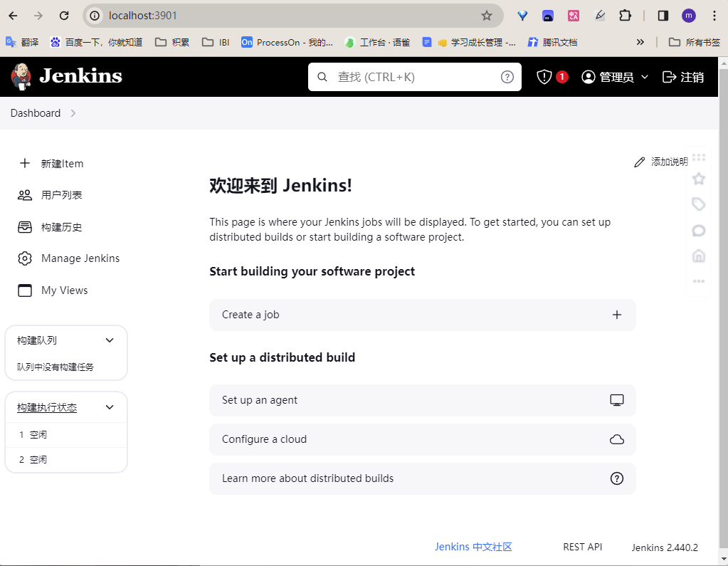Open the 积累 bookmark folder
Screen dimensions: 728x566
[172, 42]
